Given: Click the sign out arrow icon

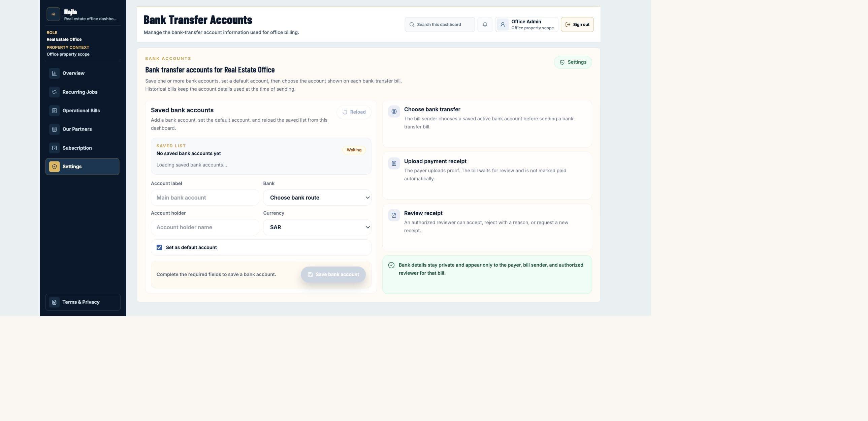Looking at the screenshot, I should click(x=568, y=25).
